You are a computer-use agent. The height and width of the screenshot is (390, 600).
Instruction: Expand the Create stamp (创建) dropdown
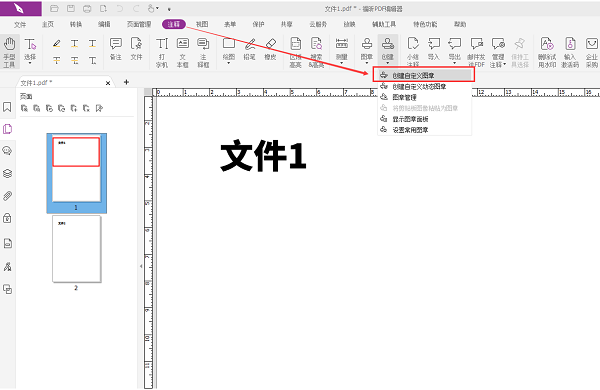(x=388, y=63)
